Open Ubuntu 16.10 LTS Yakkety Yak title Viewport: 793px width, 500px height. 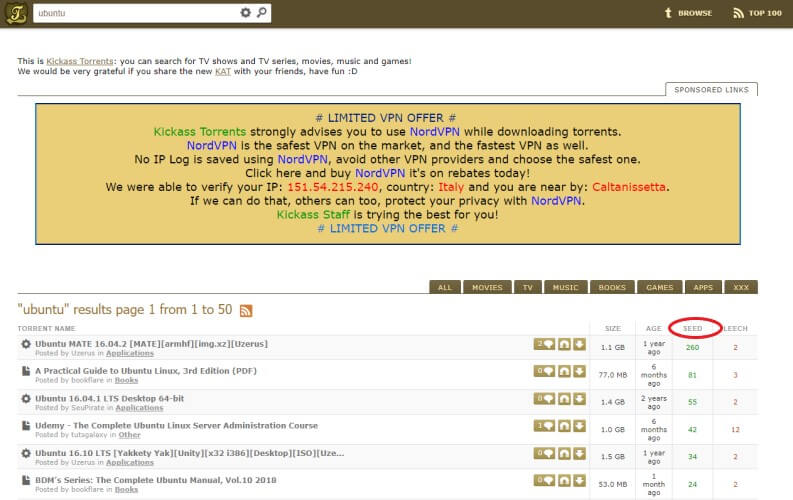click(x=190, y=453)
